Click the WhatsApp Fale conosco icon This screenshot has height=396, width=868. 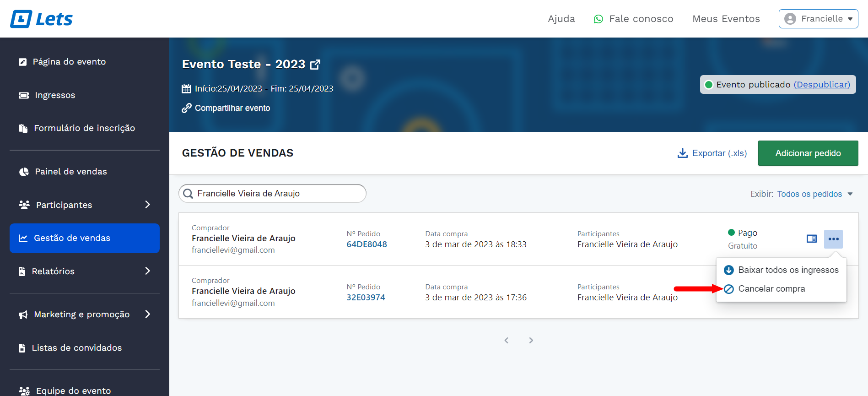point(598,19)
